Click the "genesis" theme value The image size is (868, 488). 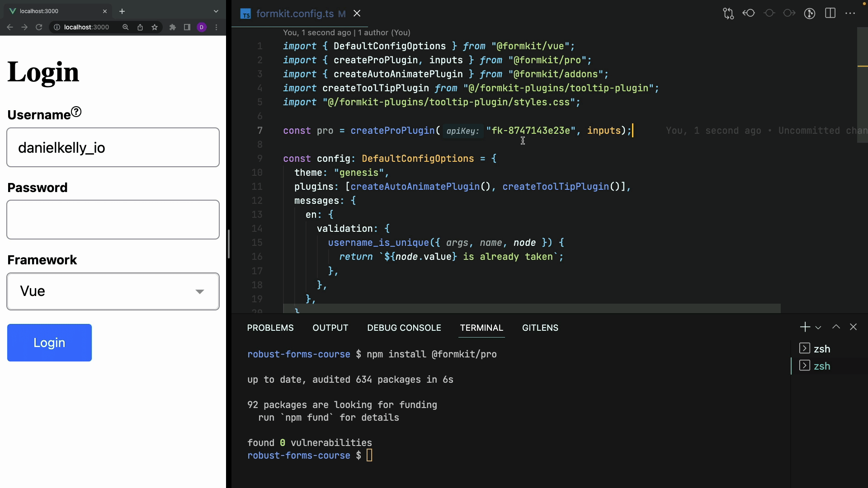[x=359, y=173]
